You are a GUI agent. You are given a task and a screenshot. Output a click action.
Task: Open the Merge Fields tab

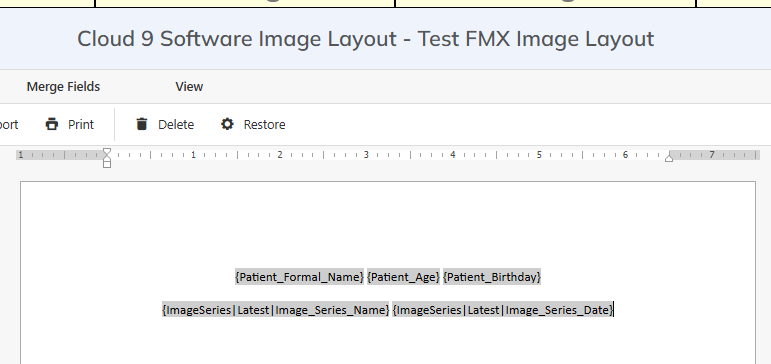[x=63, y=87]
